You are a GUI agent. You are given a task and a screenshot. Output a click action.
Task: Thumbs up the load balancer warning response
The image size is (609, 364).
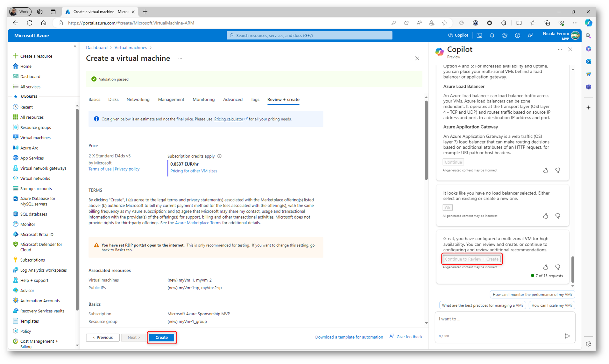(x=546, y=216)
